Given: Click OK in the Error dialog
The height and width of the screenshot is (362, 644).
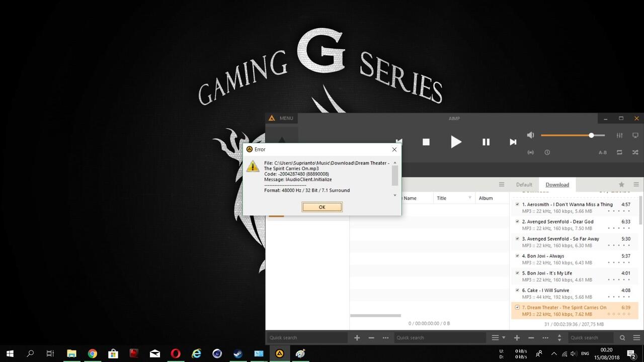Looking at the screenshot, I should click(322, 207).
